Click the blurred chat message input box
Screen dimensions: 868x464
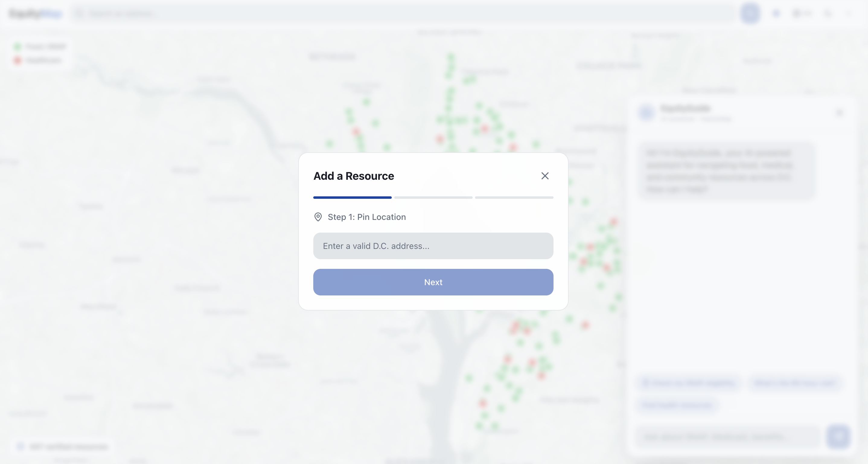728,437
